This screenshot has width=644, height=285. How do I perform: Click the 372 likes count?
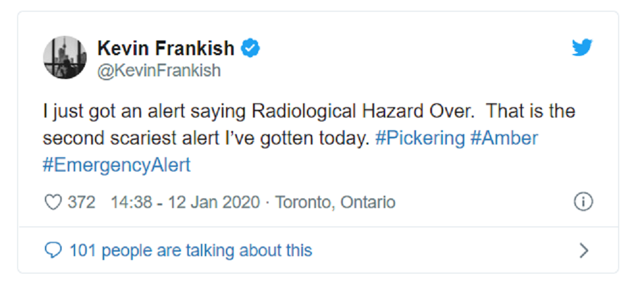pyautogui.click(x=82, y=203)
